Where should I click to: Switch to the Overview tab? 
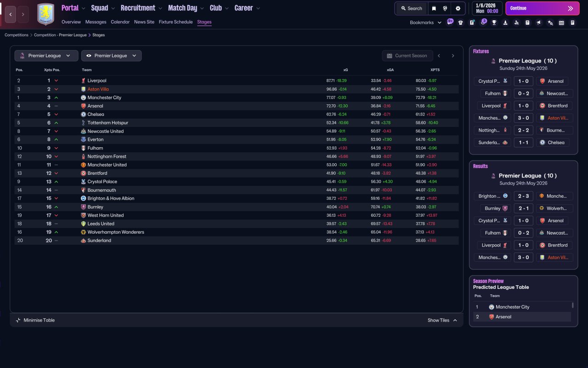click(x=71, y=22)
